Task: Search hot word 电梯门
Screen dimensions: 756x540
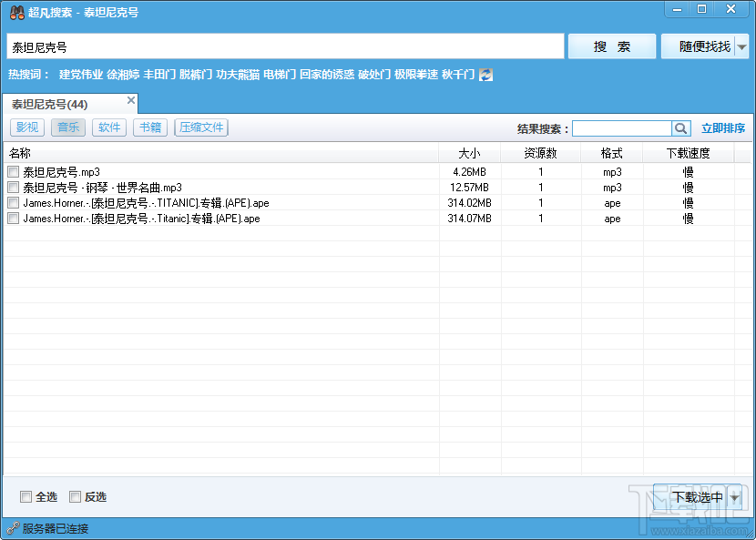Action: click(x=280, y=75)
